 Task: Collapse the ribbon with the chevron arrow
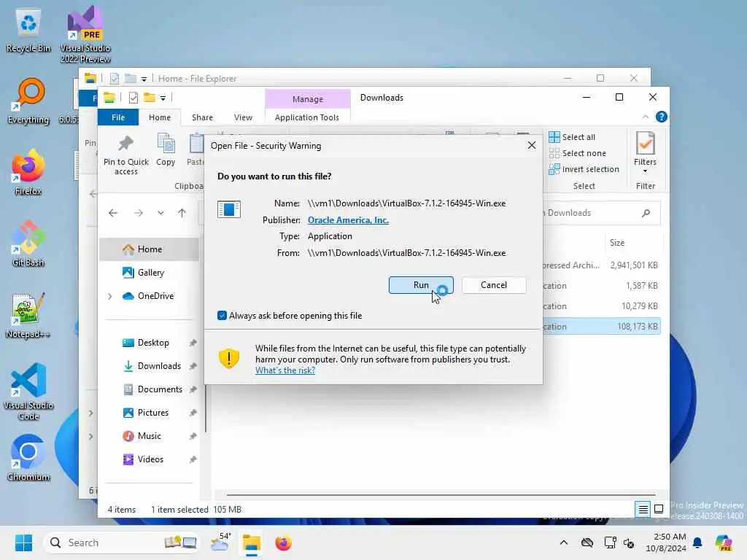pos(645,117)
